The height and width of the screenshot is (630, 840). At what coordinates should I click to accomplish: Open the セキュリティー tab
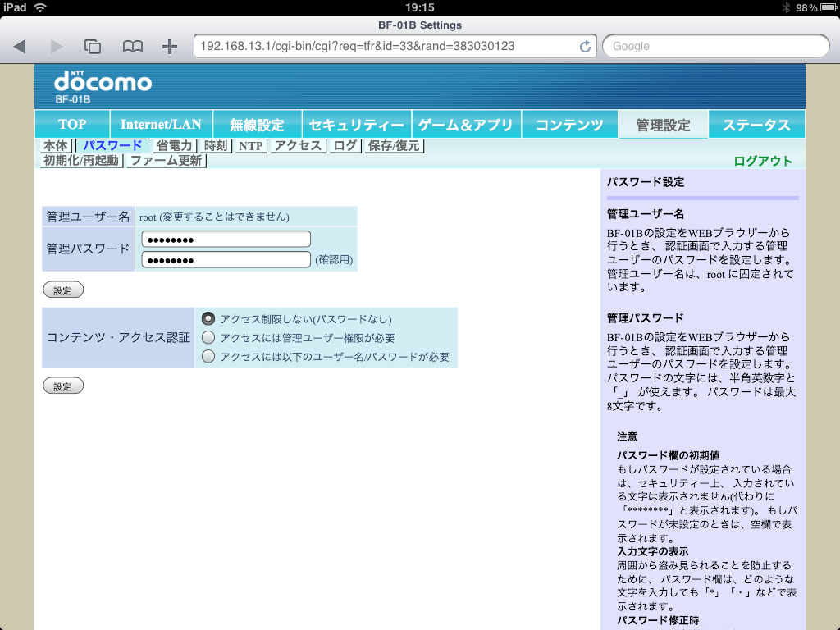(357, 125)
